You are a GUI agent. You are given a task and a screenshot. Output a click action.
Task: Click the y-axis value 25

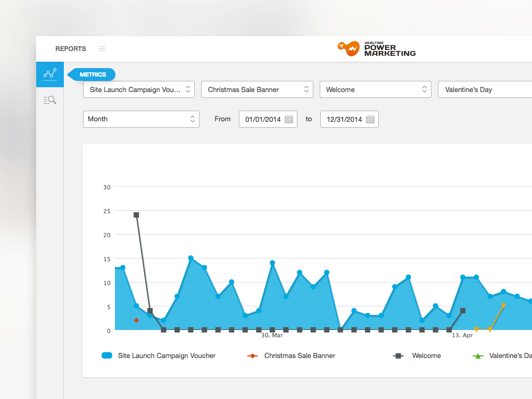107,211
